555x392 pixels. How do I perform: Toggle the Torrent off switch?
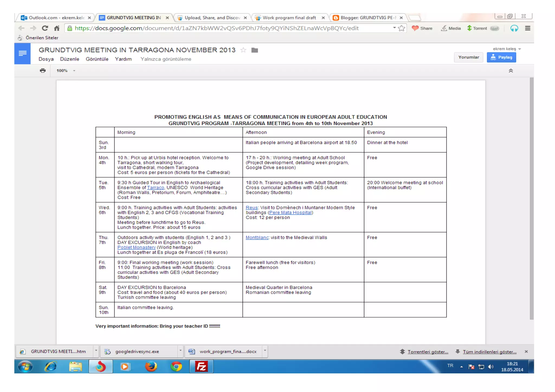click(x=495, y=28)
